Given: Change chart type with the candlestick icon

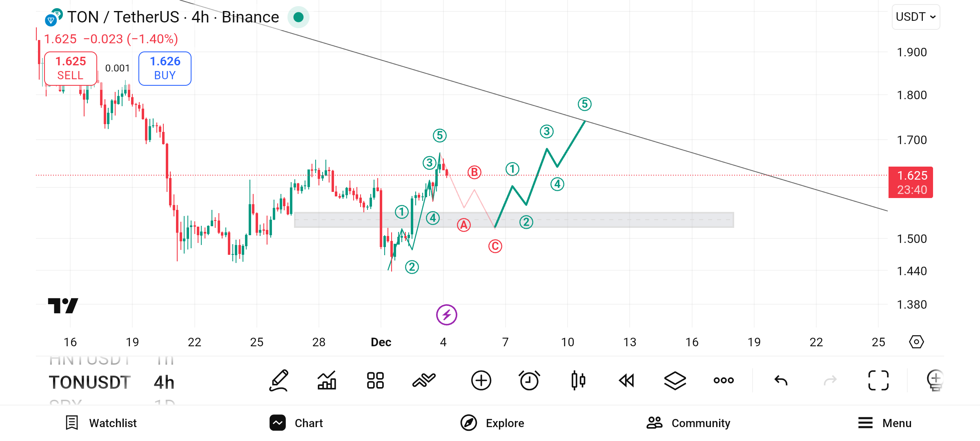Looking at the screenshot, I should (578, 381).
